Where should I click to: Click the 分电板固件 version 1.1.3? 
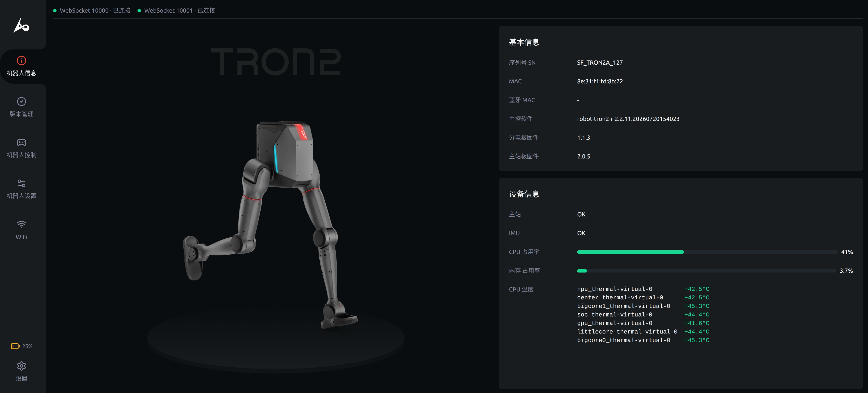[x=583, y=138]
